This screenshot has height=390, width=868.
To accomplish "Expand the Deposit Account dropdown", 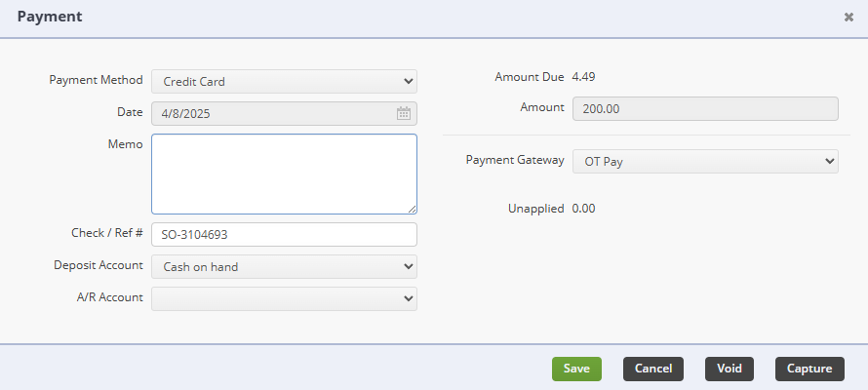I will (284, 266).
